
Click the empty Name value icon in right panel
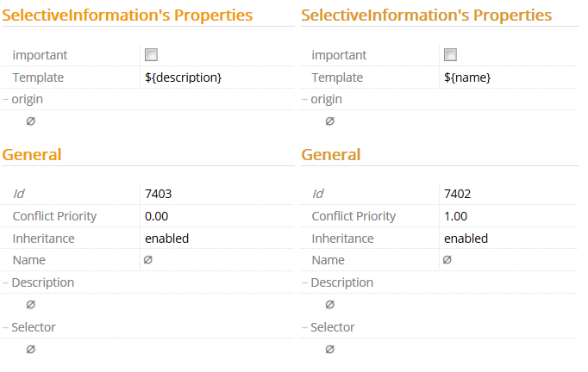click(447, 260)
